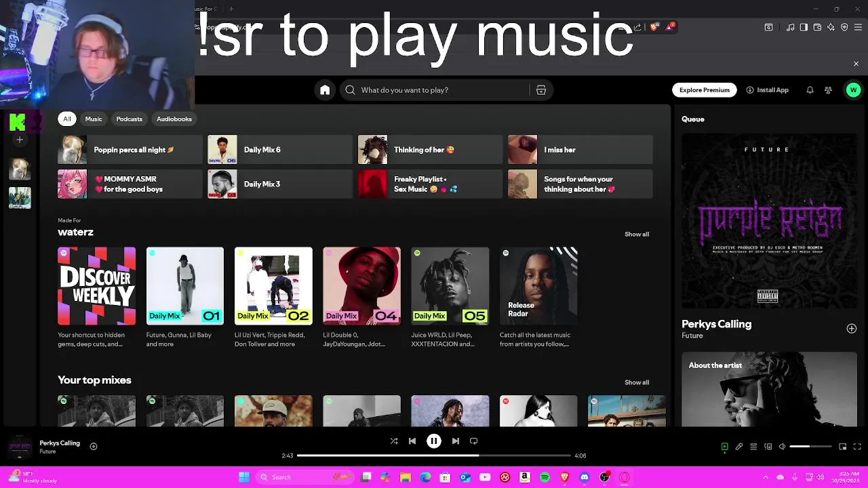The width and height of the screenshot is (868, 488).
Task: Show all Made For waterz items
Action: [637, 234]
